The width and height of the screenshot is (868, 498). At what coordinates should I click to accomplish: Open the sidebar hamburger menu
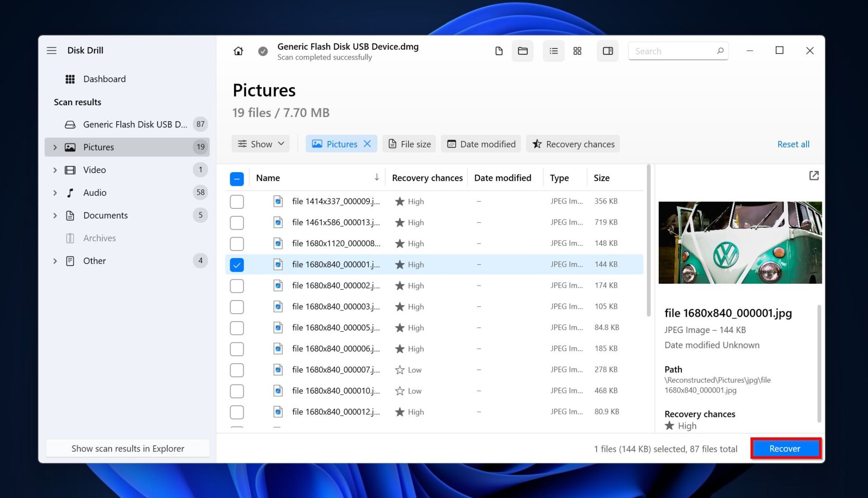tap(52, 50)
